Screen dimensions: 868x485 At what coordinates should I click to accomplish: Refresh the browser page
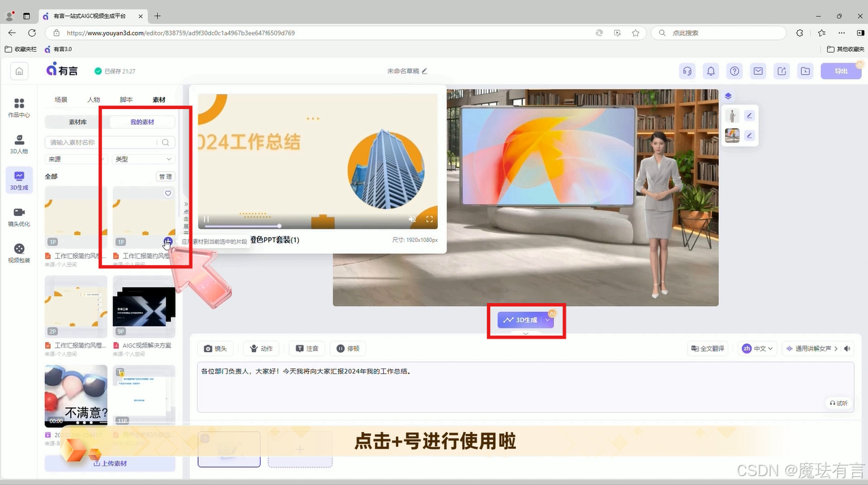[x=31, y=33]
